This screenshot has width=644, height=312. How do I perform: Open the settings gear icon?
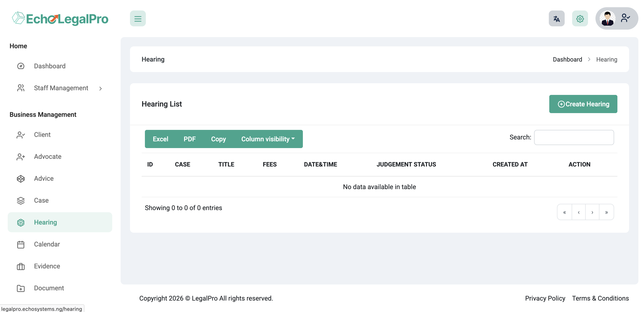pyautogui.click(x=580, y=18)
